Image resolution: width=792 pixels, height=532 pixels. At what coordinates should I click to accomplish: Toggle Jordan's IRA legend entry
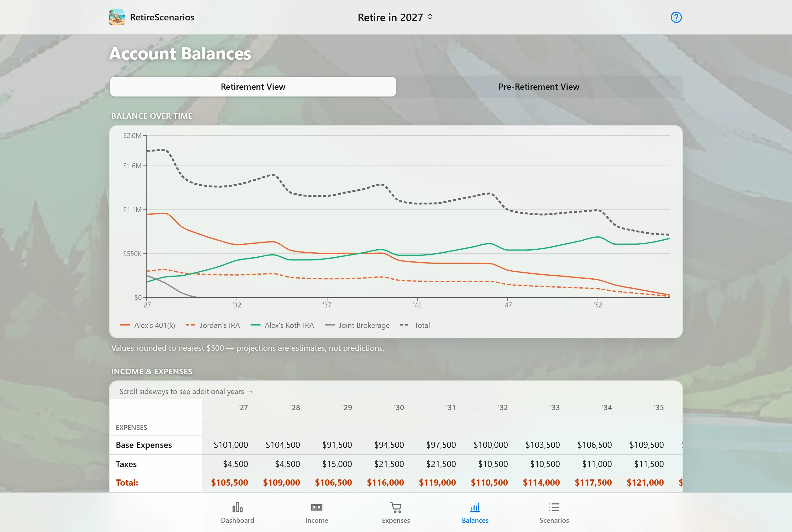click(213, 325)
